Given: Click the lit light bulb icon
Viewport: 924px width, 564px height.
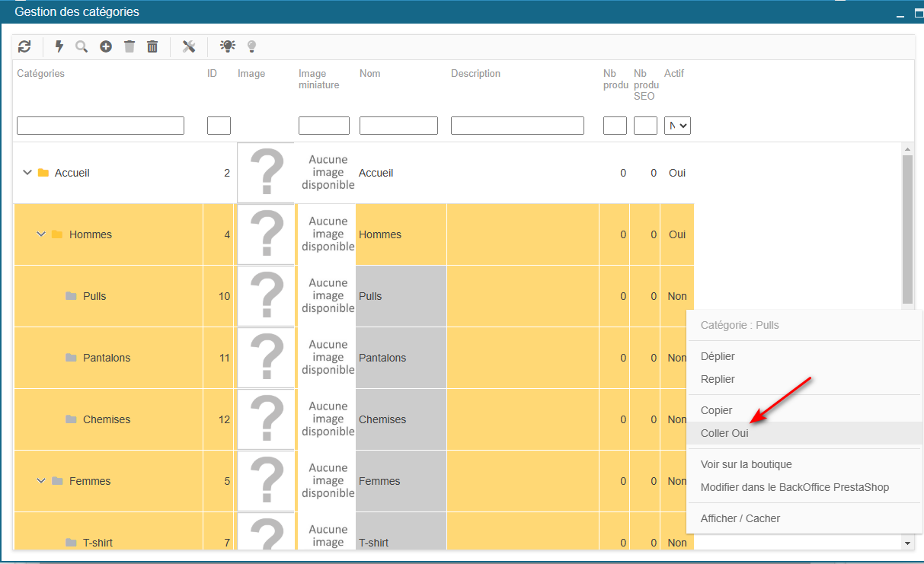Looking at the screenshot, I should point(228,46).
